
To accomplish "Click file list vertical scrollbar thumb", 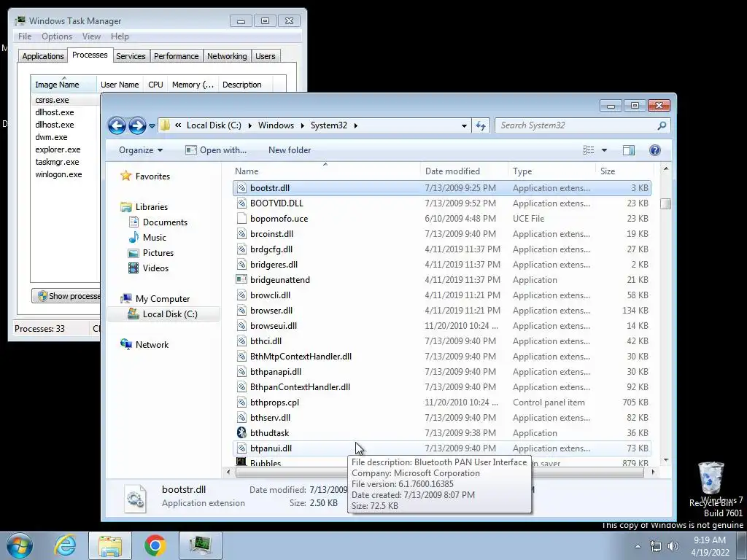I will 665,204.
